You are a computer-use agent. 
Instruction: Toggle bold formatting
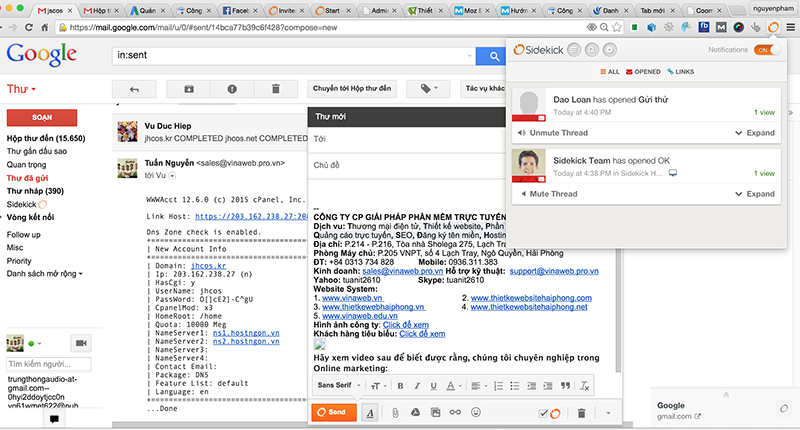(401, 386)
